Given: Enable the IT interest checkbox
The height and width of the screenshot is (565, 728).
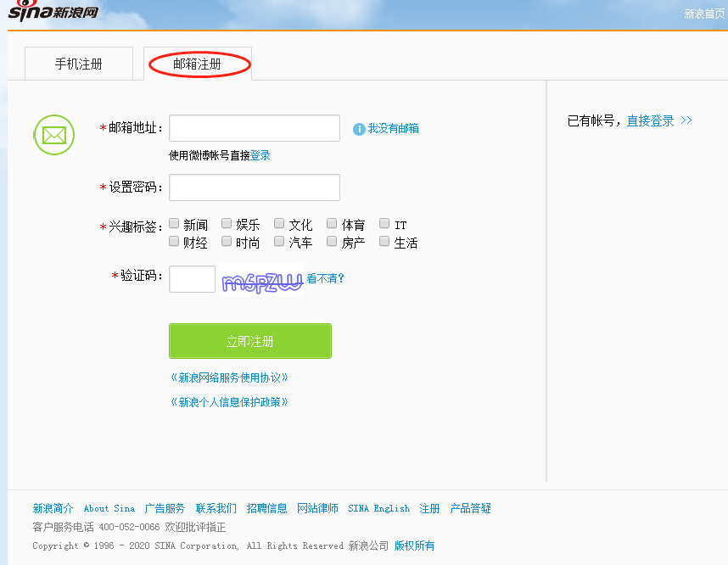Looking at the screenshot, I should pyautogui.click(x=384, y=222).
